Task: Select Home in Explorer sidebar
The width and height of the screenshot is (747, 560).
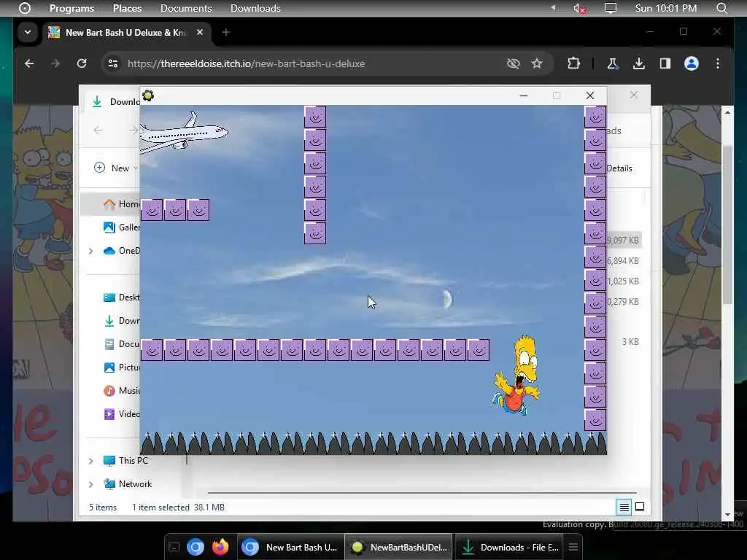Action: tap(121, 204)
